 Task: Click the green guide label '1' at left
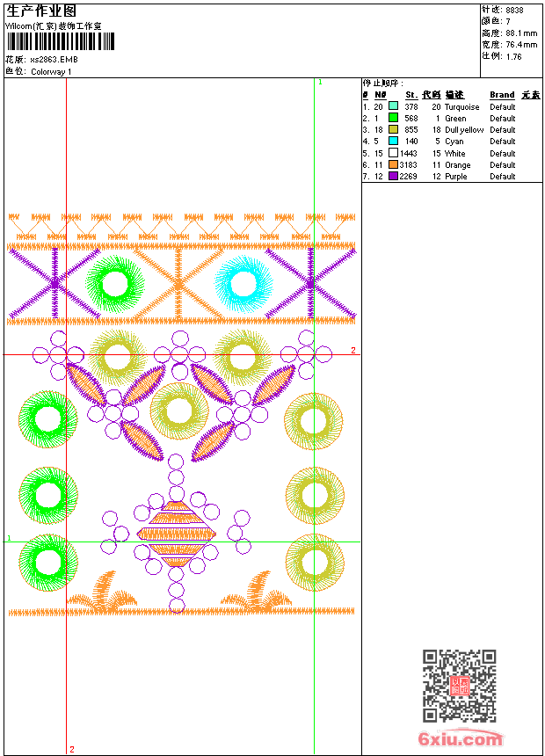click(x=9, y=538)
